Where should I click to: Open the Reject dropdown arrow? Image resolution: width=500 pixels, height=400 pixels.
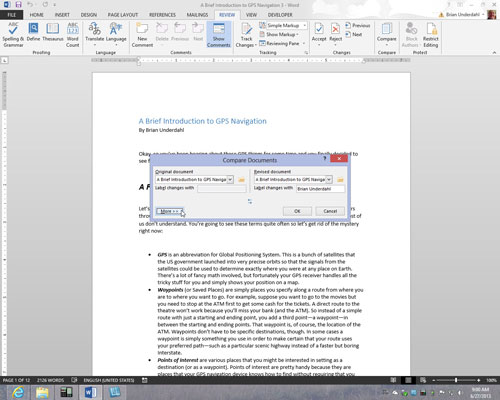click(x=335, y=45)
